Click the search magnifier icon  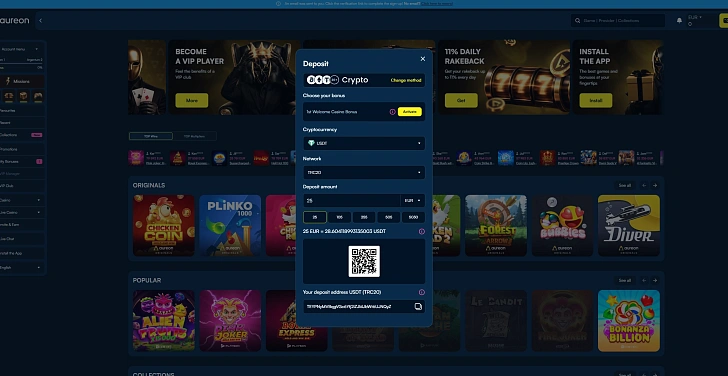pyautogui.click(x=578, y=20)
